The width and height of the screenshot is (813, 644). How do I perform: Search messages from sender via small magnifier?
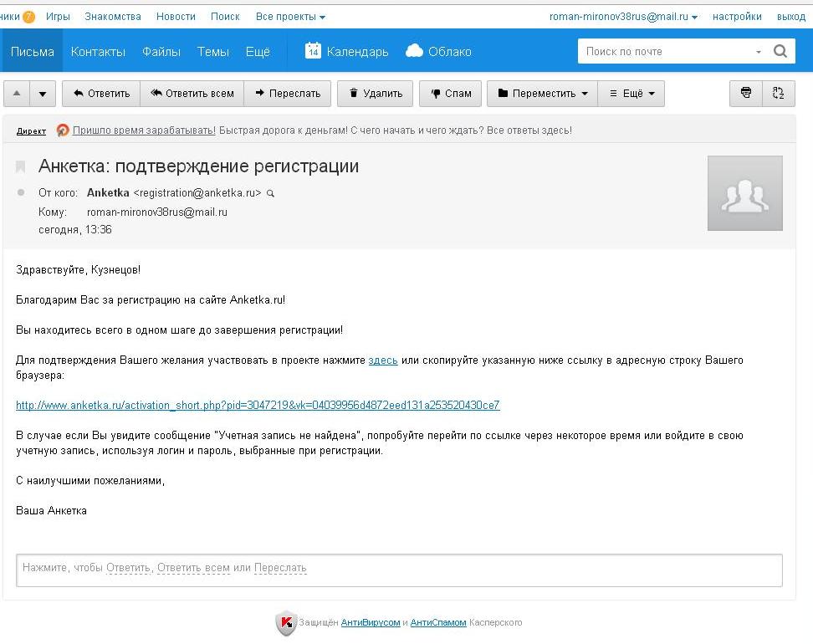tap(270, 193)
